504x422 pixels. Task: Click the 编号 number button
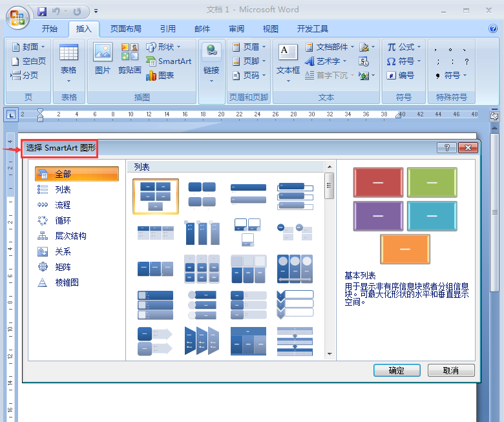point(401,75)
